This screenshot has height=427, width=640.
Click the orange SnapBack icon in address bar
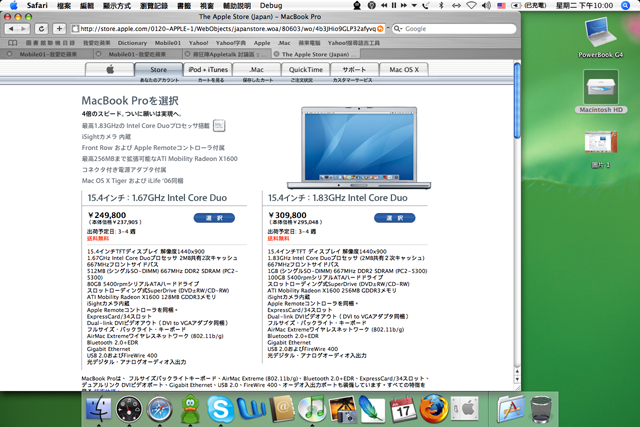coord(380,29)
